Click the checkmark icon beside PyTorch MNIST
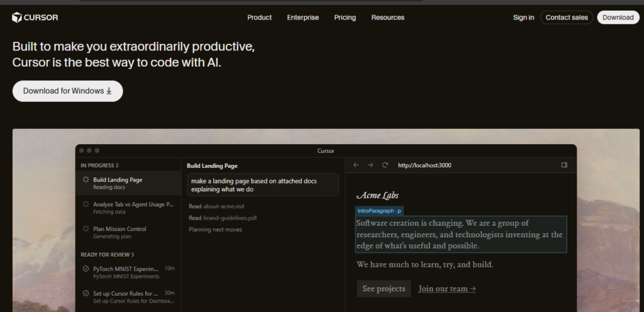 pos(86,269)
